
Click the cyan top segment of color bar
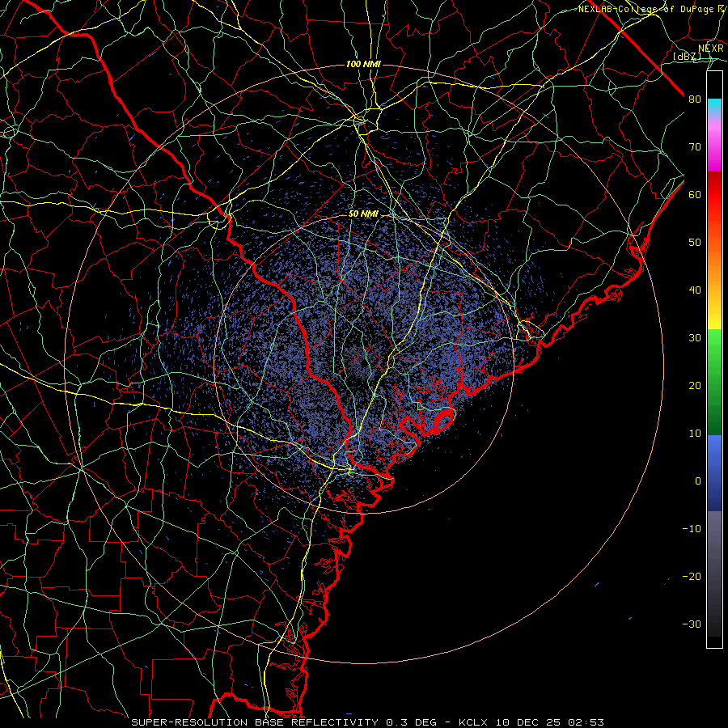coord(714,108)
